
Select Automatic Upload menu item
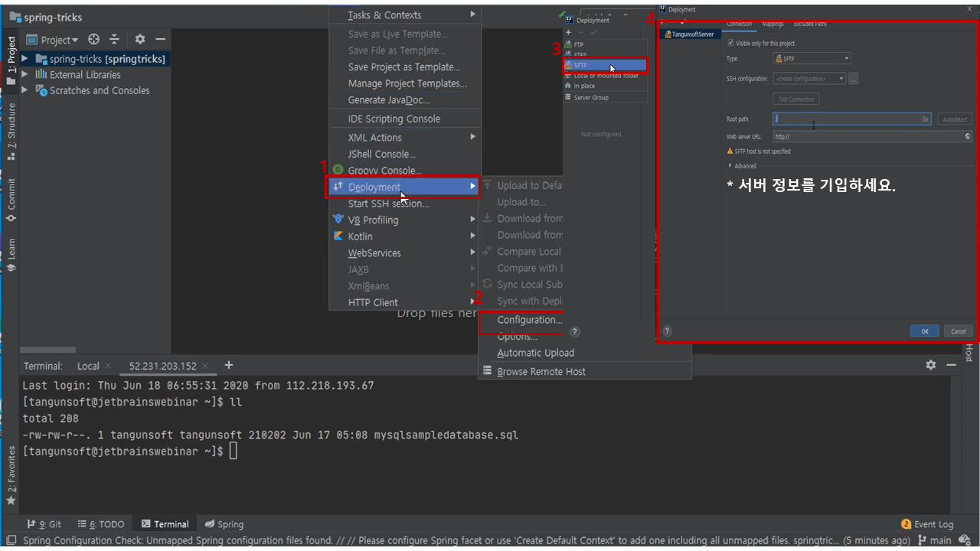click(585, 353)
